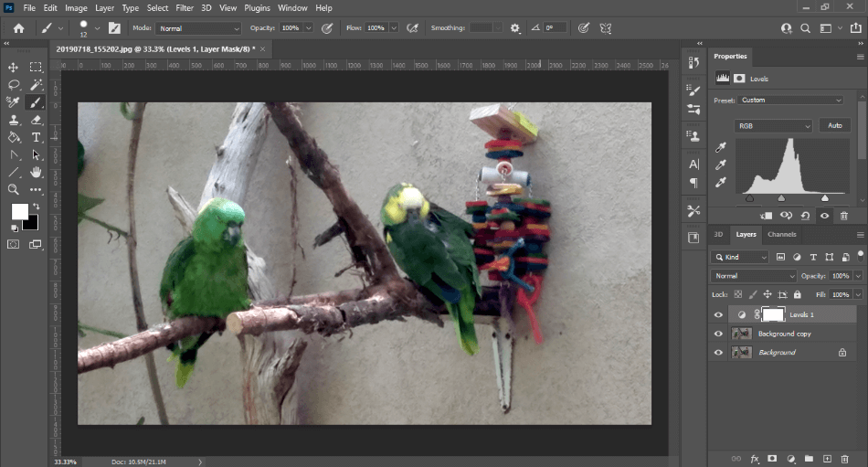Switch to the 3D panel tab

pos(718,234)
